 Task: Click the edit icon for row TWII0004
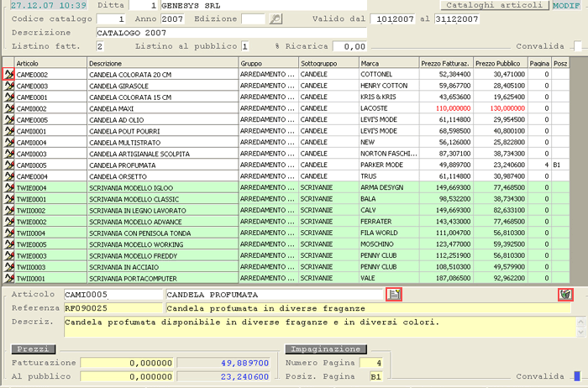click(8, 233)
